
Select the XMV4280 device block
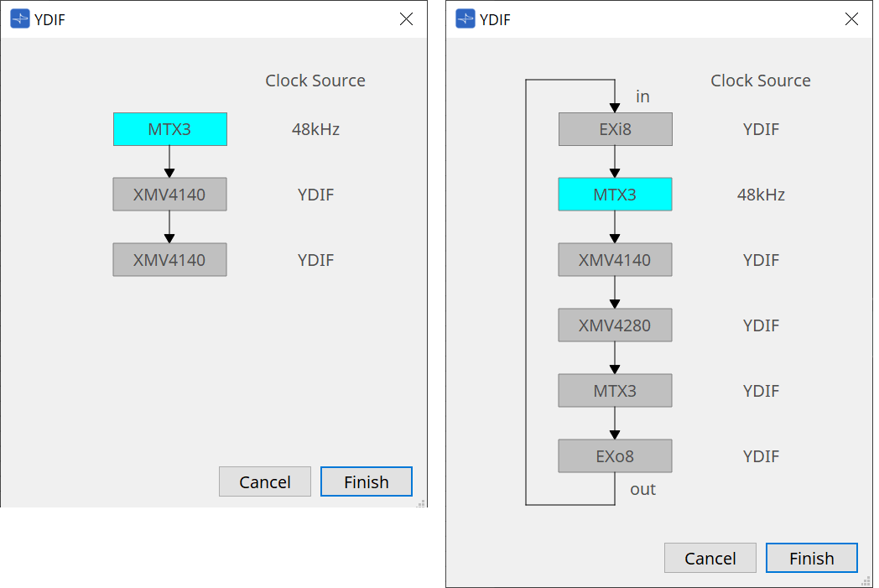[616, 325]
